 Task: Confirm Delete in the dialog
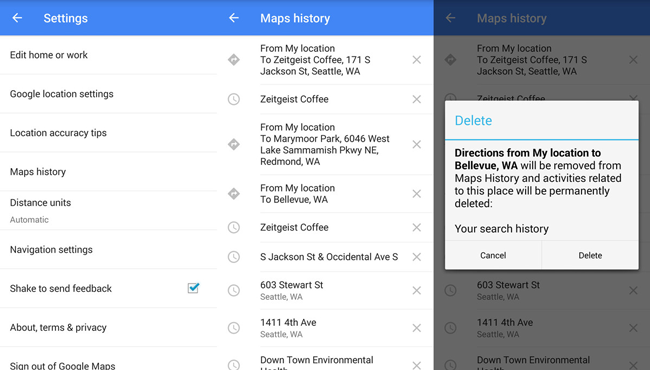pos(590,255)
